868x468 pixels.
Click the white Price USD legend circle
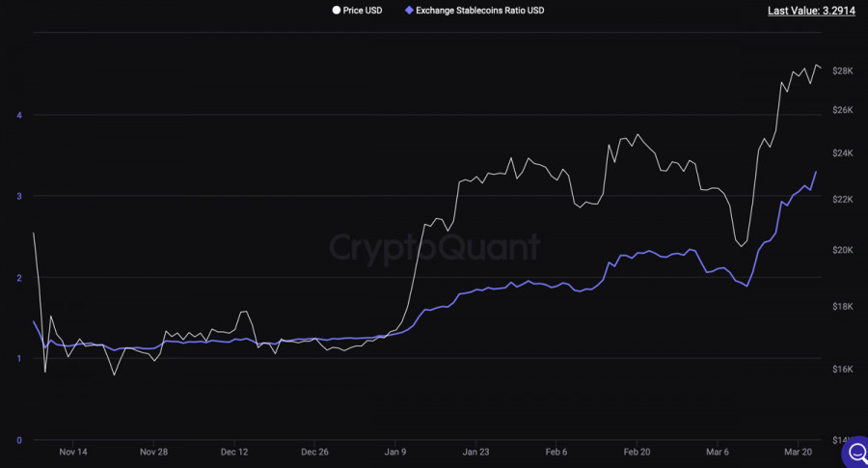(336, 11)
